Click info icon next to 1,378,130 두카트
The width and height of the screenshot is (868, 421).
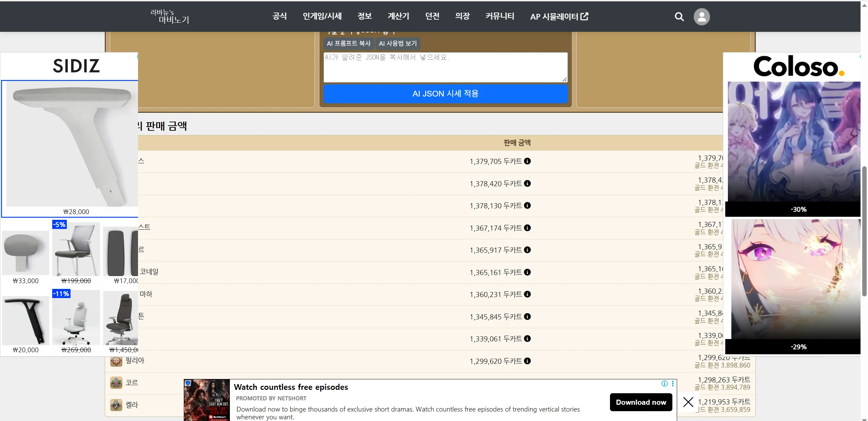pyautogui.click(x=527, y=206)
